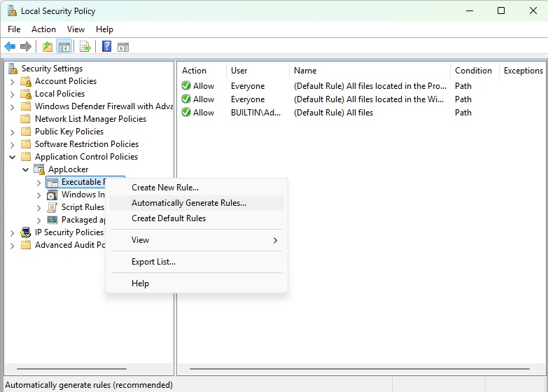Viewport: 548px width, 392px height.
Task: Click the IP Security Policies icon
Action: (26, 232)
